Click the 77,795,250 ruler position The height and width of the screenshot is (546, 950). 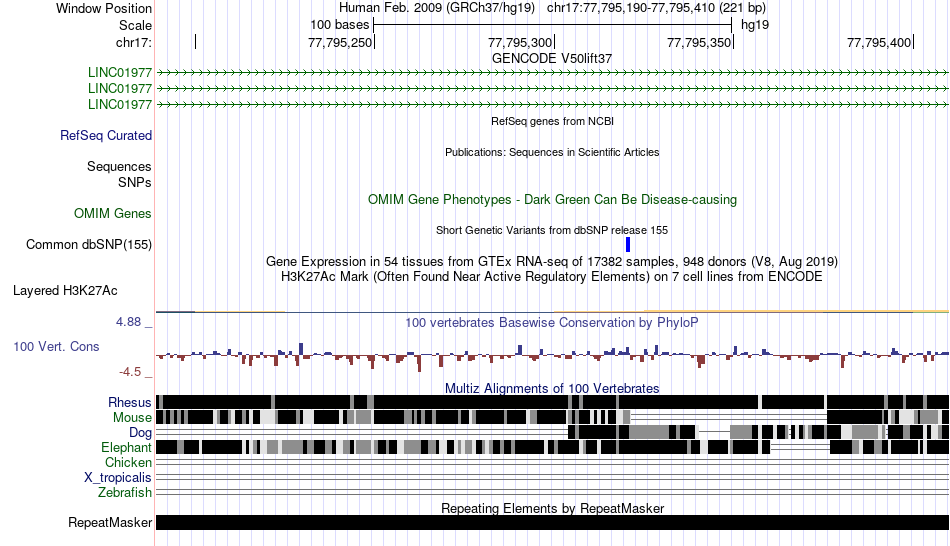click(340, 42)
